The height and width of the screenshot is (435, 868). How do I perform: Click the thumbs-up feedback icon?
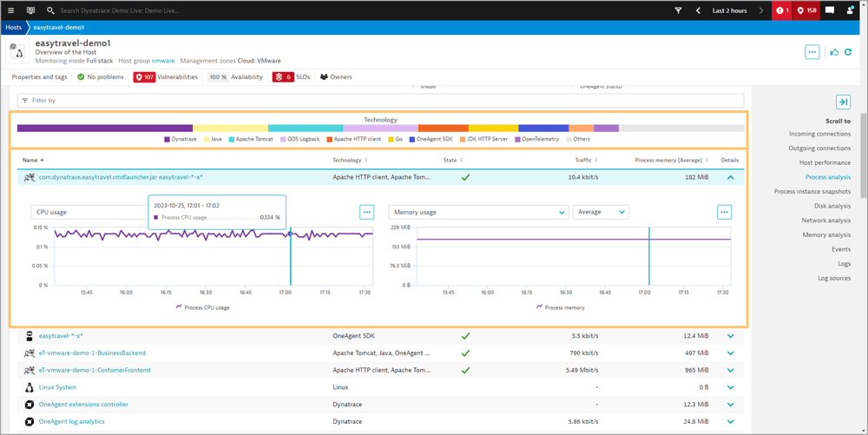834,52
